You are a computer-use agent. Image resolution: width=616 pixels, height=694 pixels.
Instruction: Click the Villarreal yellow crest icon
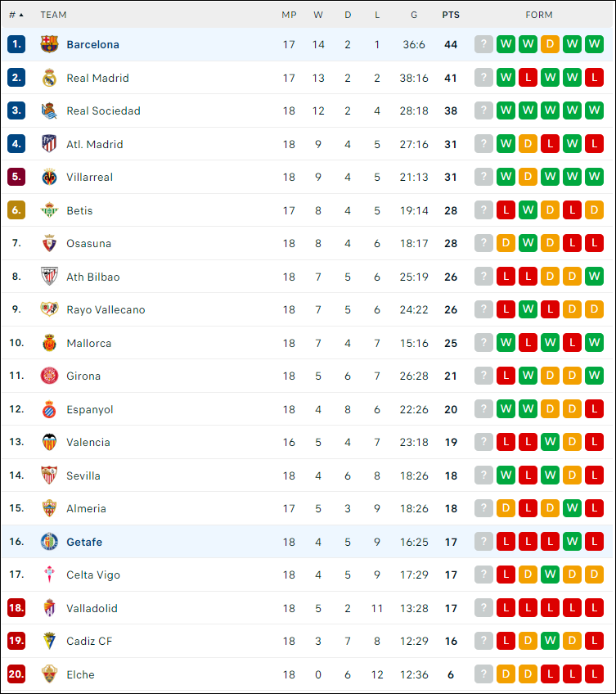tap(49, 177)
